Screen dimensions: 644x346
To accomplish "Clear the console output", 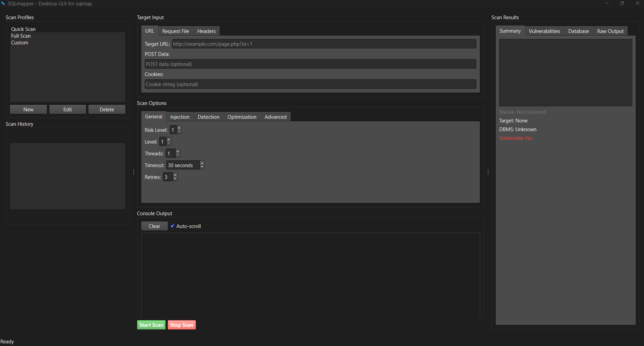I will tap(154, 226).
